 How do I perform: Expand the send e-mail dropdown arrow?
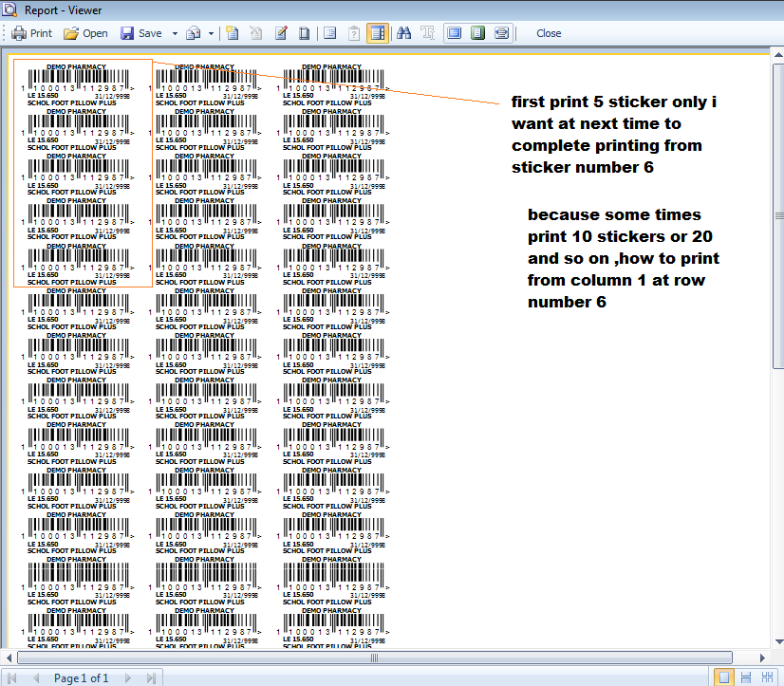pyautogui.click(x=211, y=33)
